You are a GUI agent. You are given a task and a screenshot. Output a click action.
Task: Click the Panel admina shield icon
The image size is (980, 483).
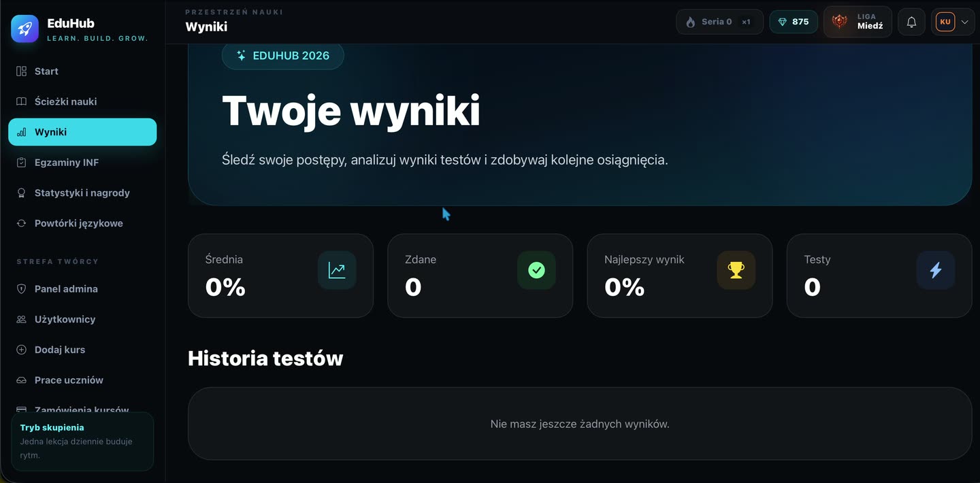click(21, 289)
